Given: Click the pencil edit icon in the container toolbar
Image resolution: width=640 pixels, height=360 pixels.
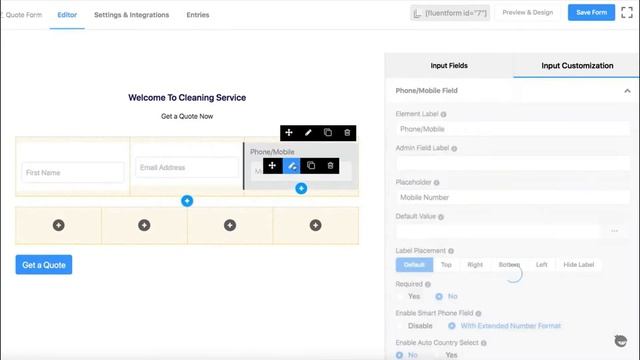Looking at the screenshot, I should pos(308,133).
